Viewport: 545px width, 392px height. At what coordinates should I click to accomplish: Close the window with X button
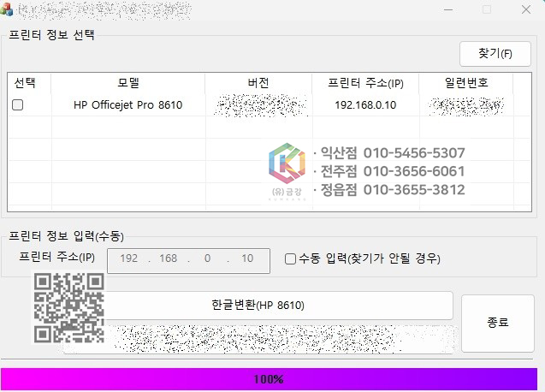[x=526, y=9]
